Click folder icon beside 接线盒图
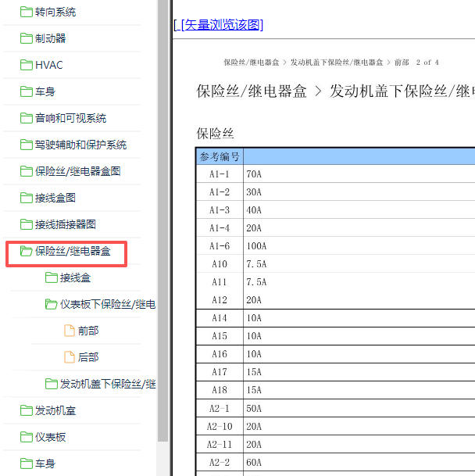 pos(26,198)
